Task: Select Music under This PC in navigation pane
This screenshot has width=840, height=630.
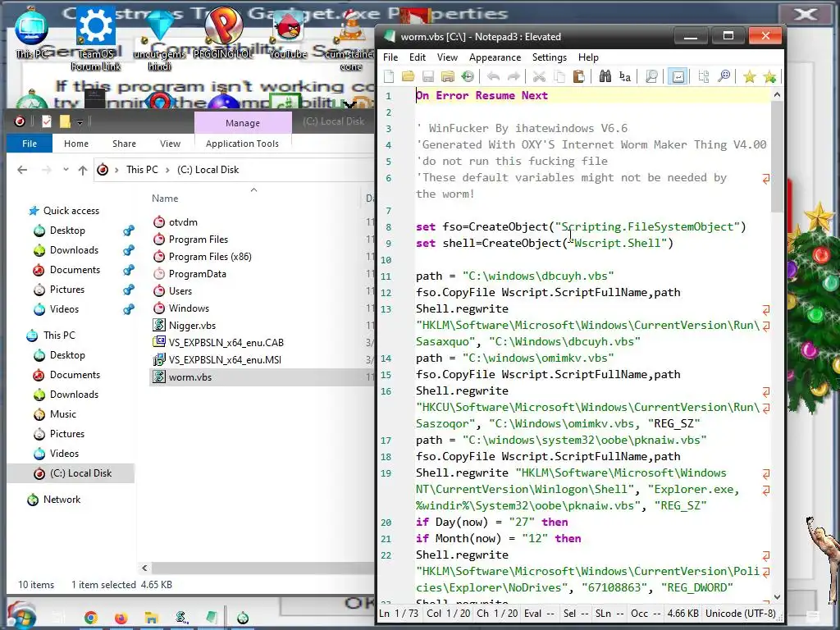Action: (62, 414)
